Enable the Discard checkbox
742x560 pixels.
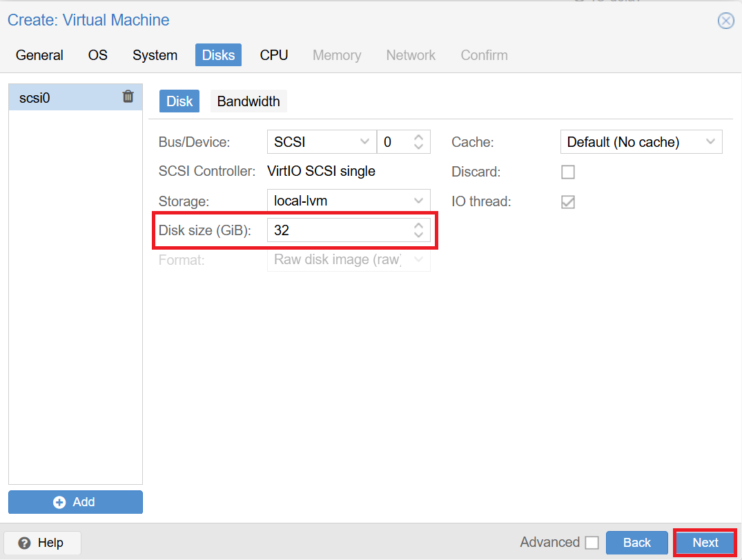pos(568,172)
